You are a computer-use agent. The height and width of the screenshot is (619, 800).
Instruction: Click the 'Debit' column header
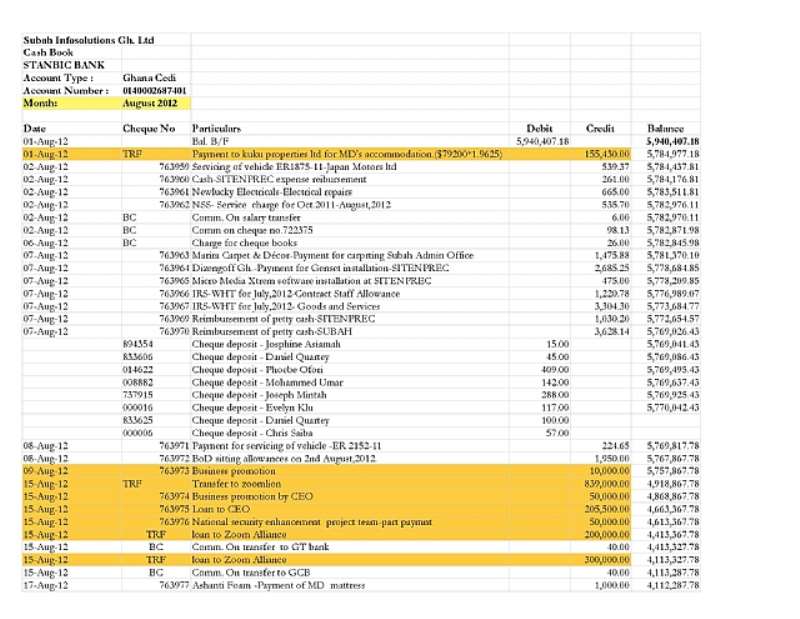pyautogui.click(x=539, y=129)
